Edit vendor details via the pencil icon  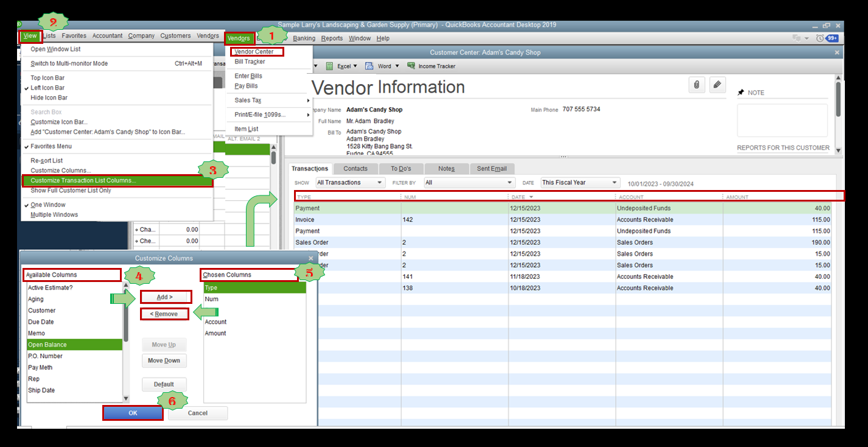coord(717,85)
